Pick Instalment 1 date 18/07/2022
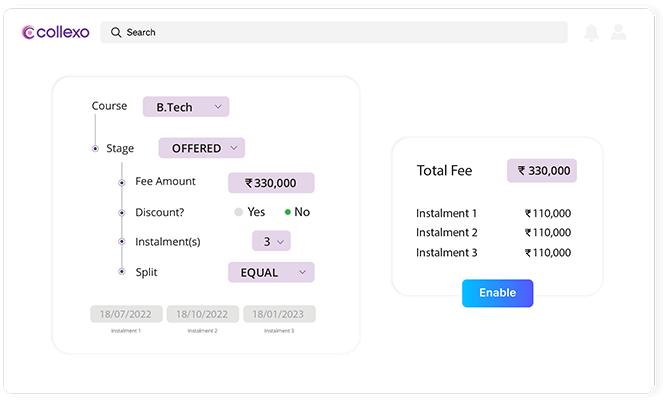667x402 pixels. click(126, 314)
